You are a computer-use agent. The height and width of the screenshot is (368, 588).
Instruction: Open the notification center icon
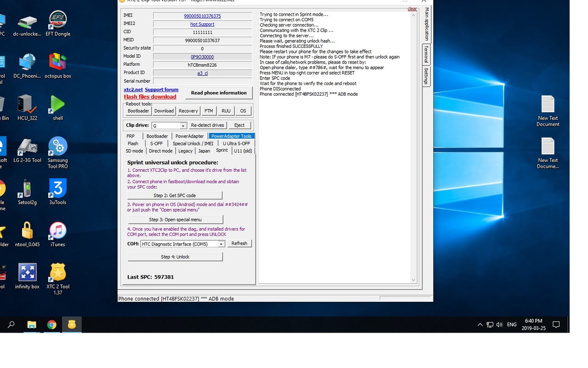tap(556, 325)
